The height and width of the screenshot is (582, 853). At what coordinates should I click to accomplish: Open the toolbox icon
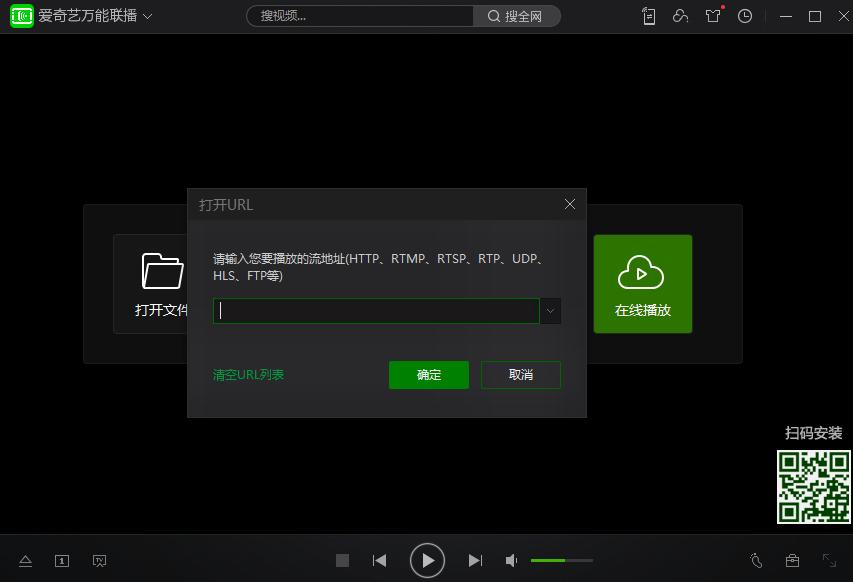[x=793, y=560]
